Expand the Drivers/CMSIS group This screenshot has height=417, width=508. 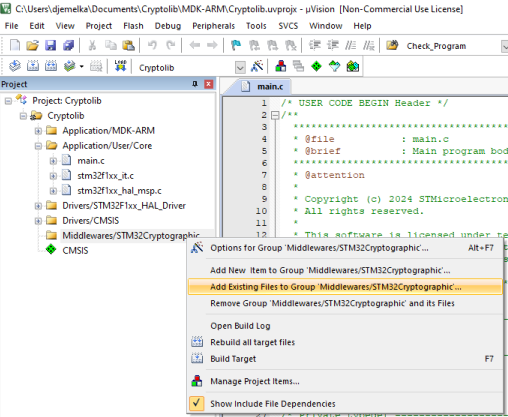click(38, 221)
